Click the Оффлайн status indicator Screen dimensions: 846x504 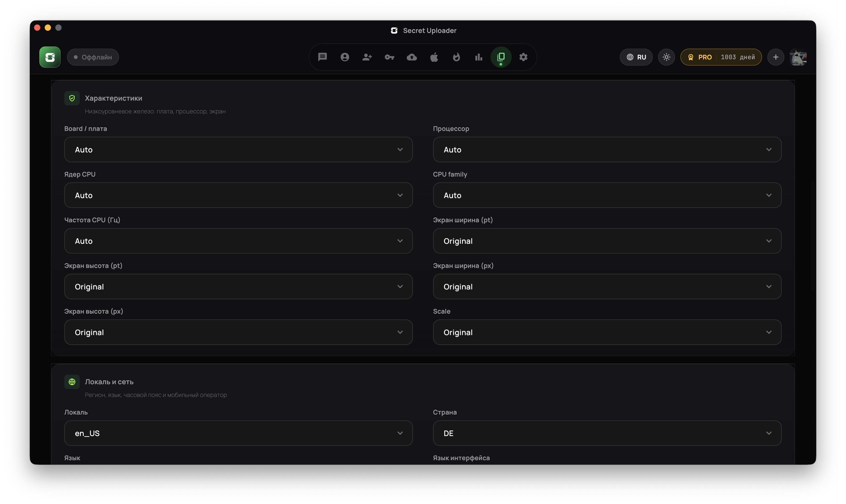pyautogui.click(x=93, y=57)
